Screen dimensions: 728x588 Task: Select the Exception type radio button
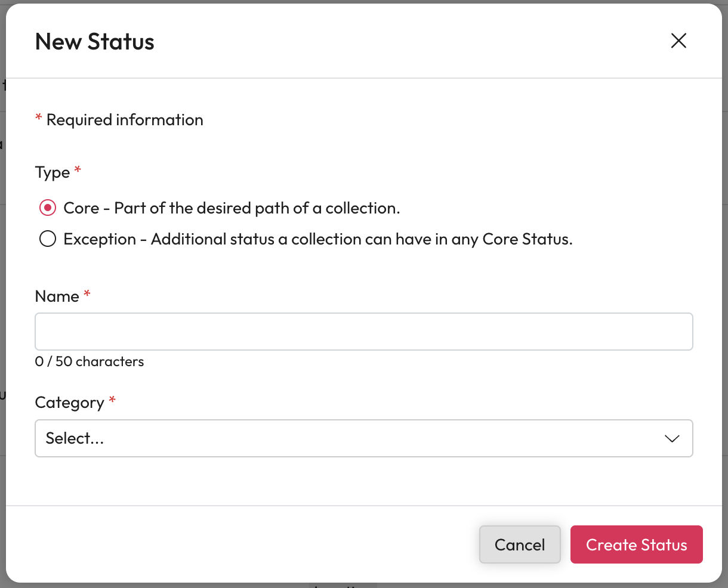pyautogui.click(x=48, y=239)
